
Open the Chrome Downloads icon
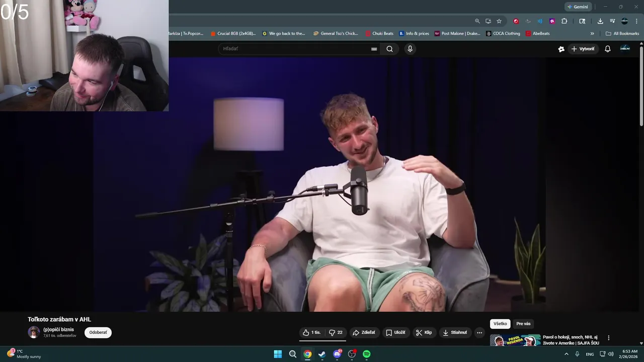click(600, 21)
